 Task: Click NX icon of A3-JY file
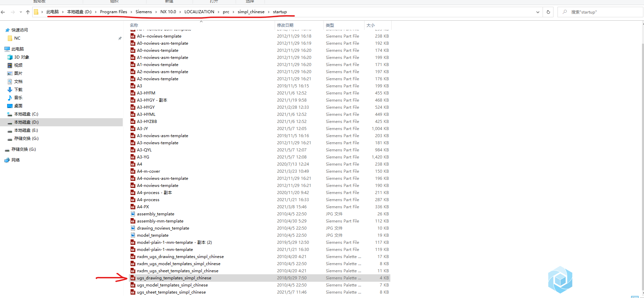133,129
